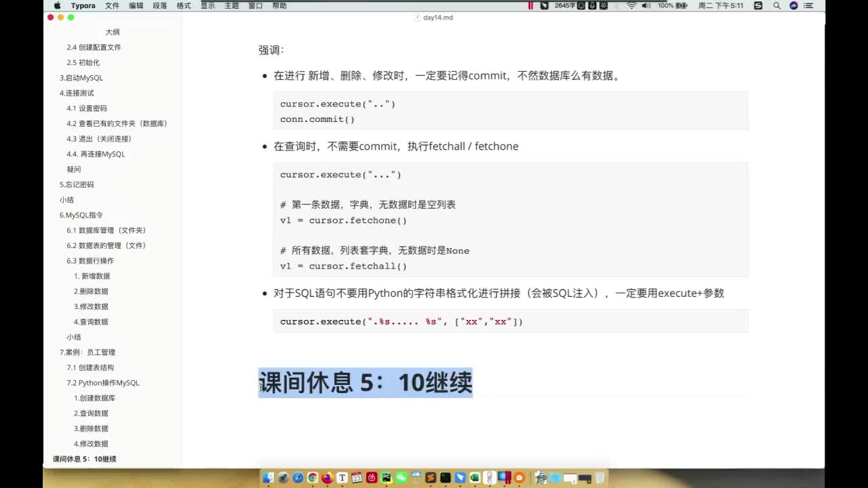
Task: Jump to 3.启动MySQL in outline
Action: pyautogui.click(x=81, y=78)
